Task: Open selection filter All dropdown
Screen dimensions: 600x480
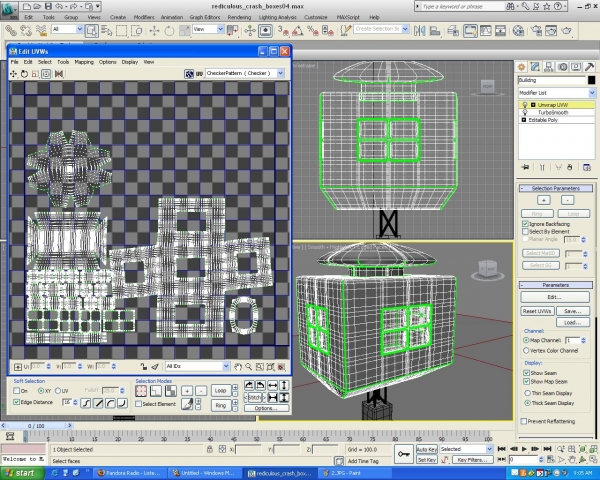Action: [67, 29]
